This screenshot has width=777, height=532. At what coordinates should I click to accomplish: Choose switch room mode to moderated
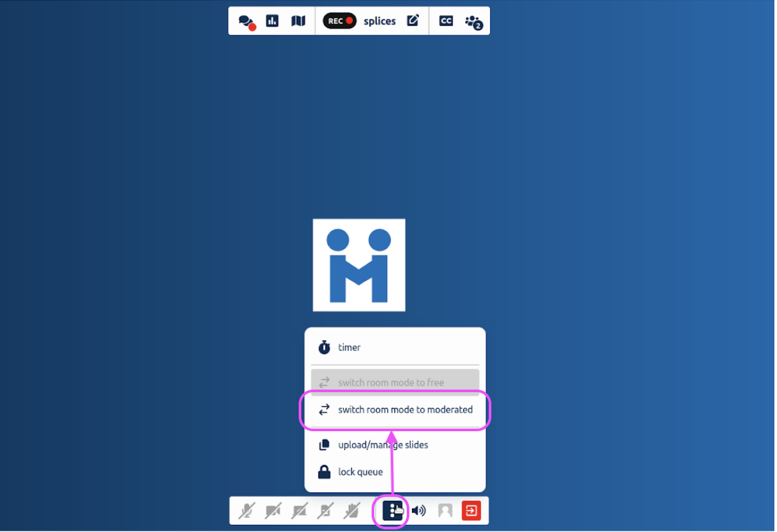(395, 410)
